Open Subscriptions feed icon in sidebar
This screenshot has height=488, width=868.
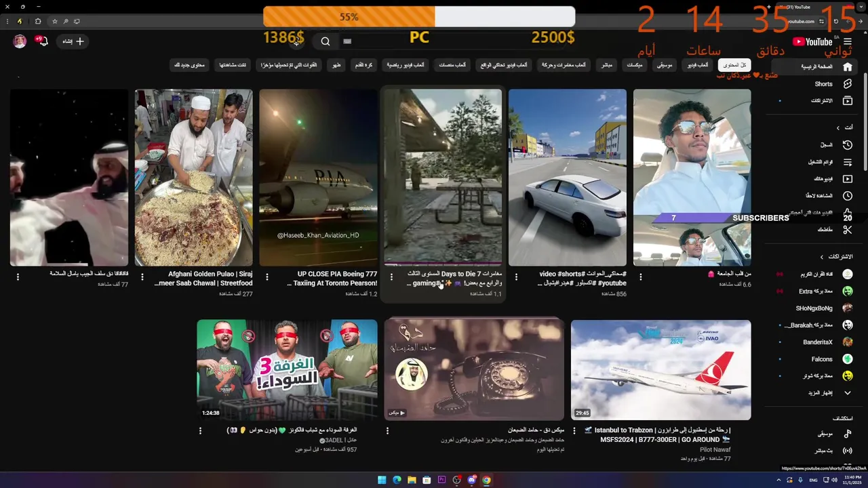tap(847, 100)
